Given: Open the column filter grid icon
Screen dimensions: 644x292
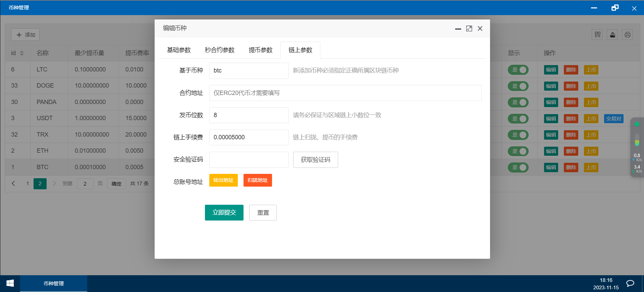Looking at the screenshot, I should pos(597,35).
